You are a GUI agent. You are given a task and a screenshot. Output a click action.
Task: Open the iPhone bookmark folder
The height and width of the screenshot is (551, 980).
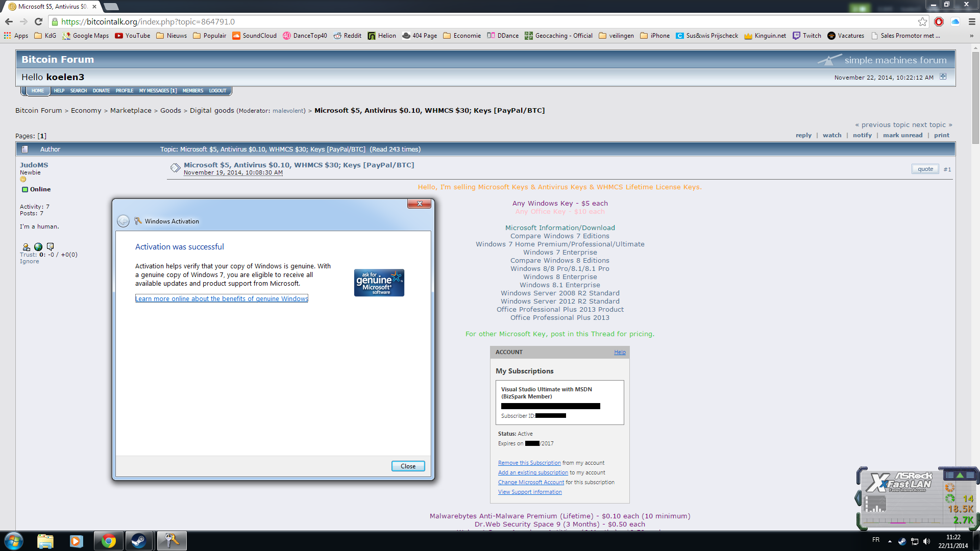click(655, 36)
